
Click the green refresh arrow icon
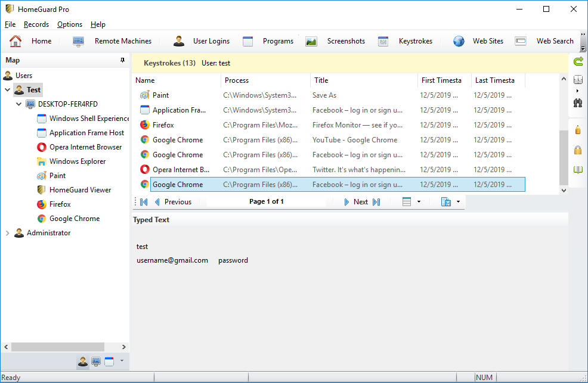(577, 61)
